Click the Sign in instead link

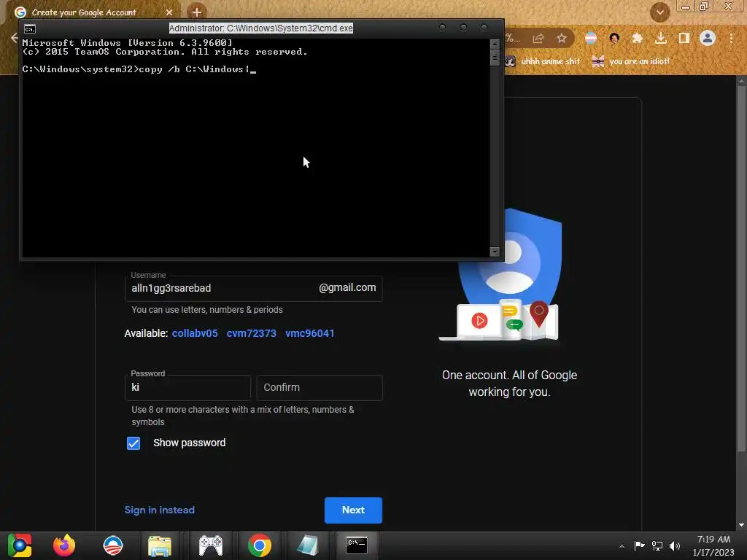[160, 510]
